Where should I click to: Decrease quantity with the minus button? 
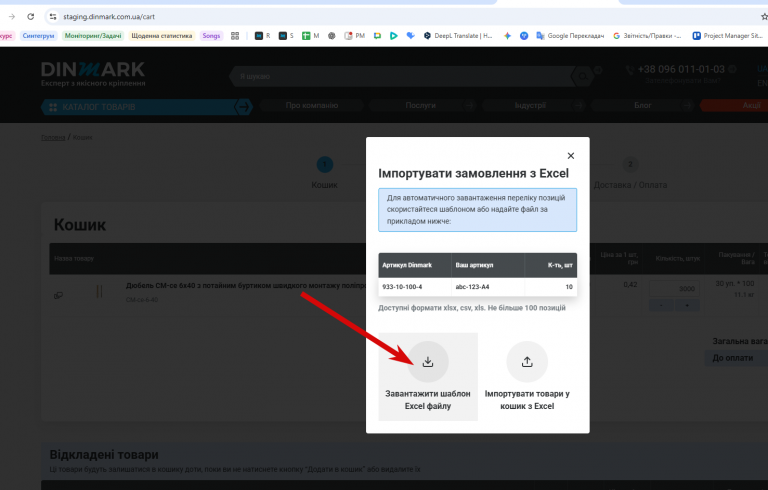click(x=661, y=305)
